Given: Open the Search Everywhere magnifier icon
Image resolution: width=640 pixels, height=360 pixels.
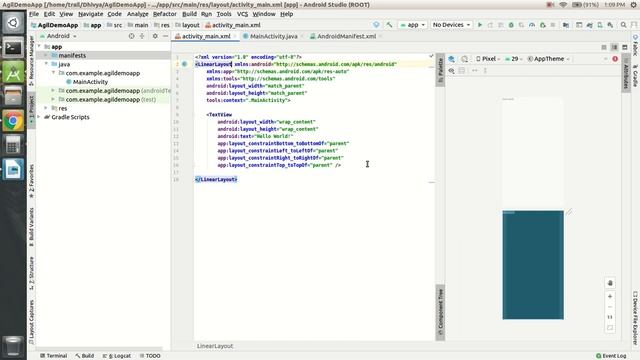Looking at the screenshot, I should [x=623, y=25].
